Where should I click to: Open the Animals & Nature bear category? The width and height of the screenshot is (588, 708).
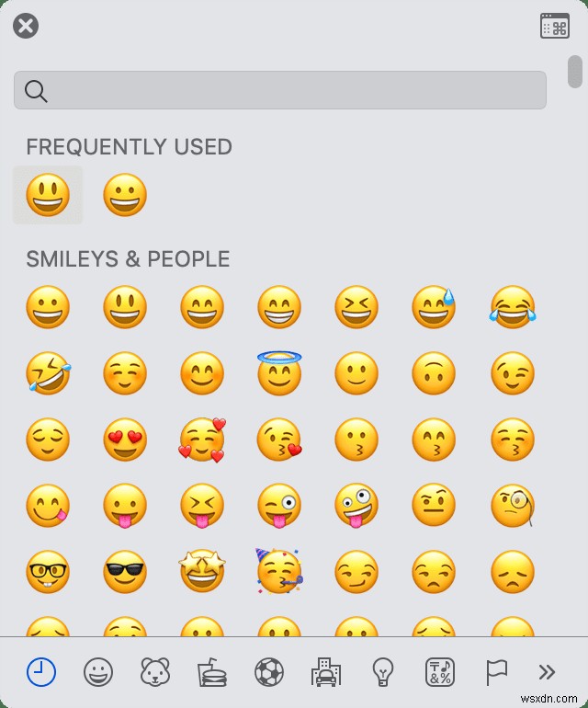(155, 672)
